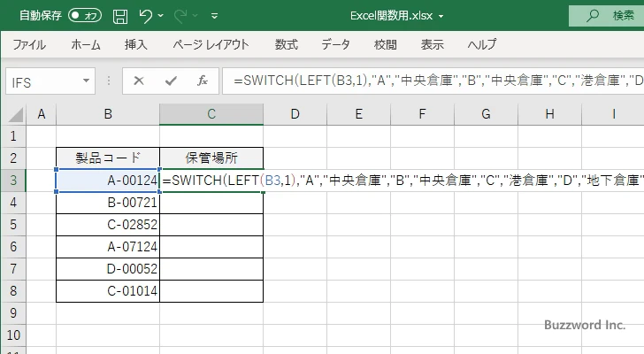Switch to the ページ レイアウト tab
The height and width of the screenshot is (354, 644).
pos(211,44)
